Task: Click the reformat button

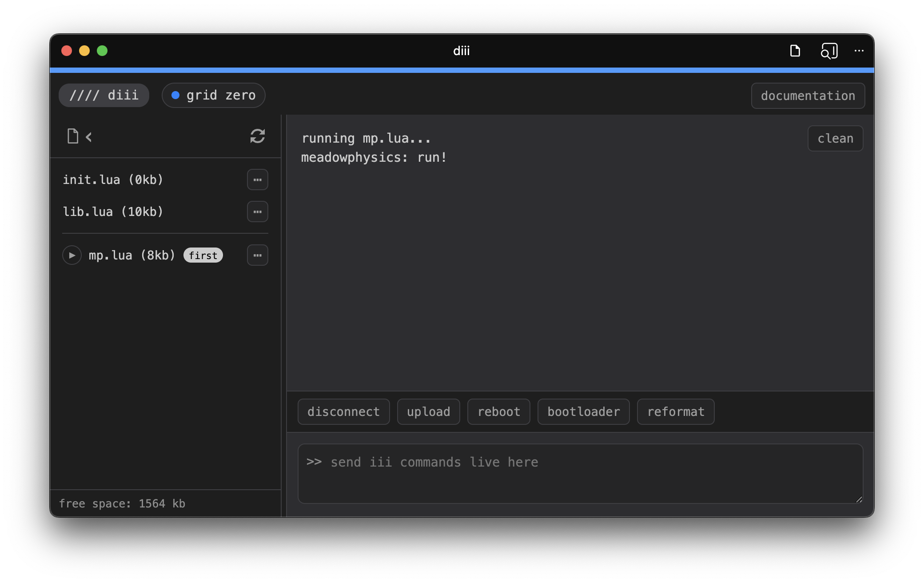Action: [675, 411]
